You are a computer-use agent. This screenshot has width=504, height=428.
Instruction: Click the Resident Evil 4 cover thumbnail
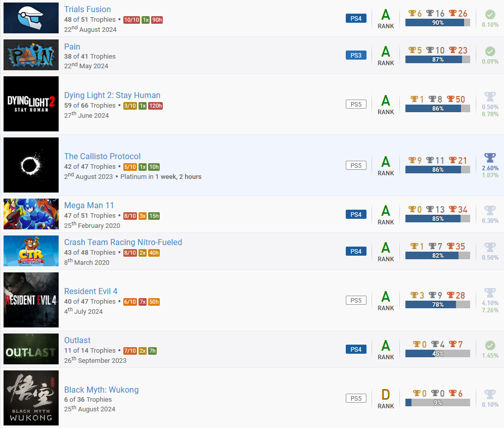click(x=31, y=300)
